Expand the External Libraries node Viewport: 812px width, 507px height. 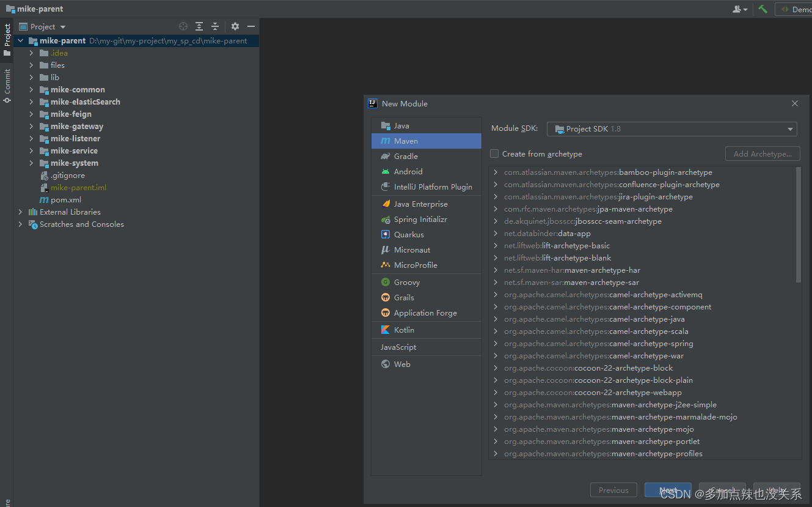20,212
